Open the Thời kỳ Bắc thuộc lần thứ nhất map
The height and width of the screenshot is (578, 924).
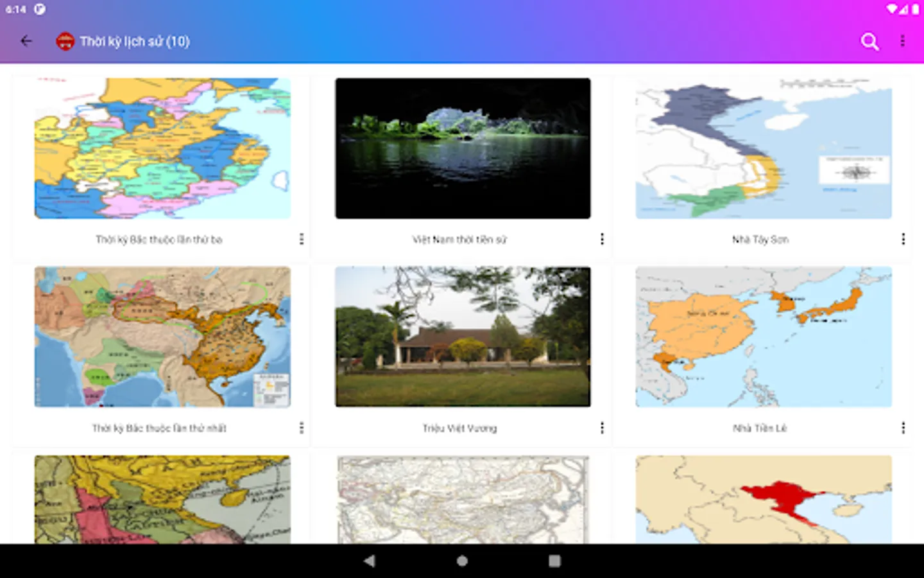click(162, 337)
